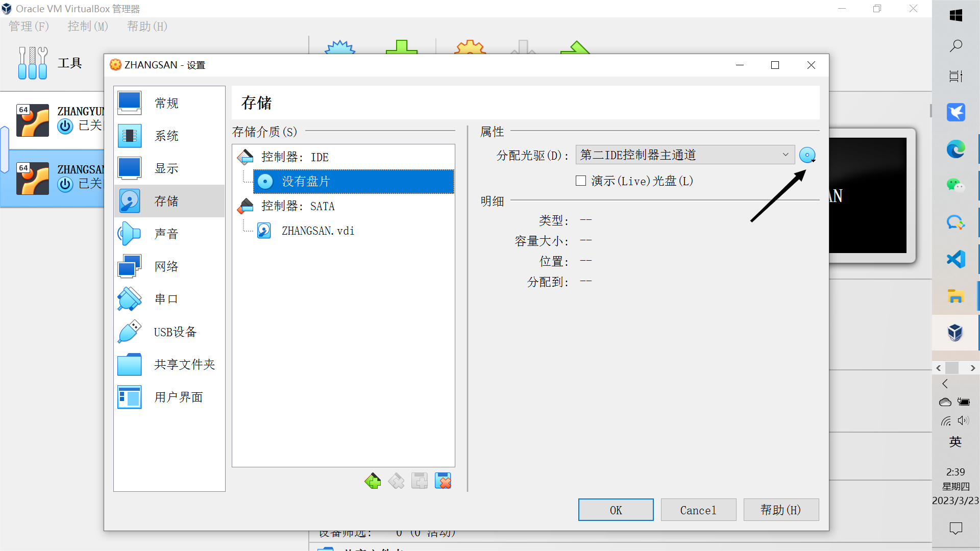Click the optical disk chooser icon

(807, 155)
